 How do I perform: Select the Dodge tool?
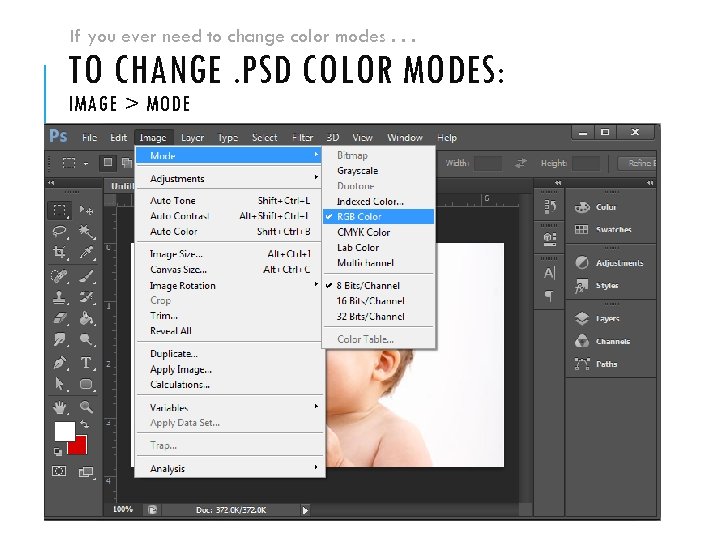(86, 340)
